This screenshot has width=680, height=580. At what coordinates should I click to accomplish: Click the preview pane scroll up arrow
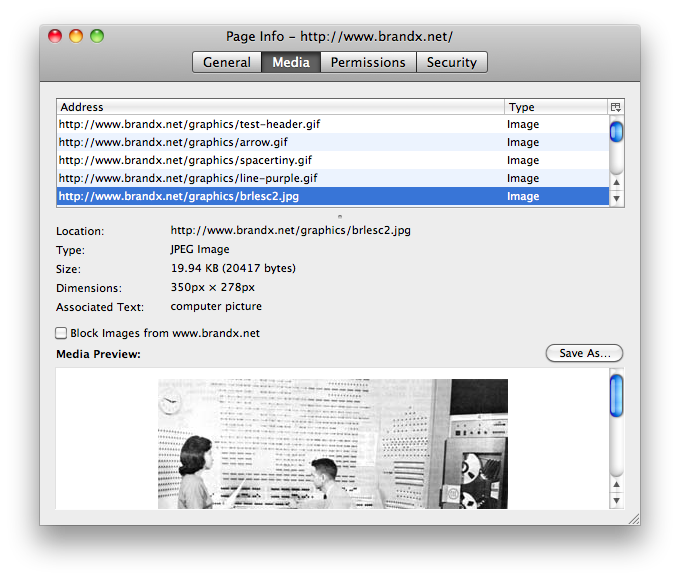(617, 483)
